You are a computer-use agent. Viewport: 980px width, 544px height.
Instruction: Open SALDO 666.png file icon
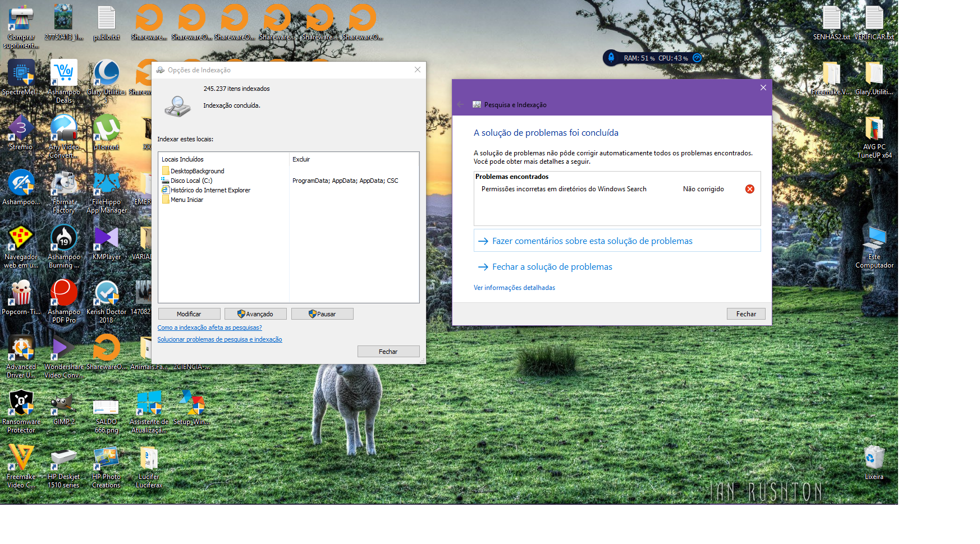click(x=107, y=411)
